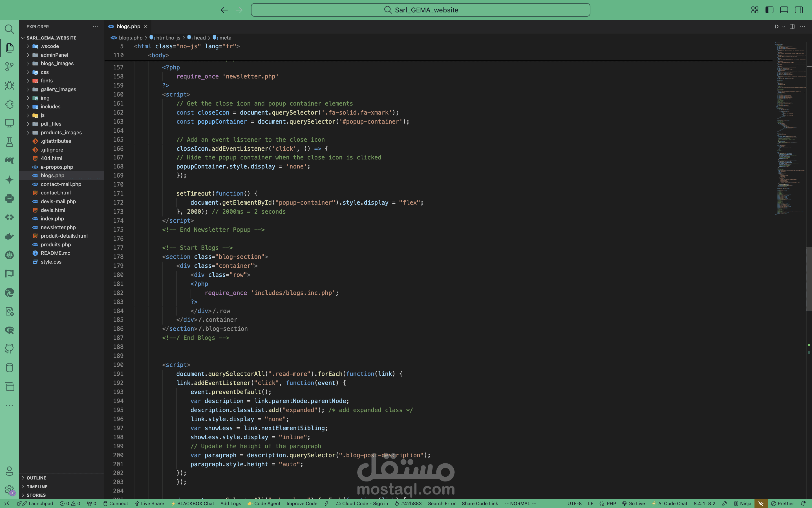Open the Search view in activity bar
The image size is (812, 508).
9,29
